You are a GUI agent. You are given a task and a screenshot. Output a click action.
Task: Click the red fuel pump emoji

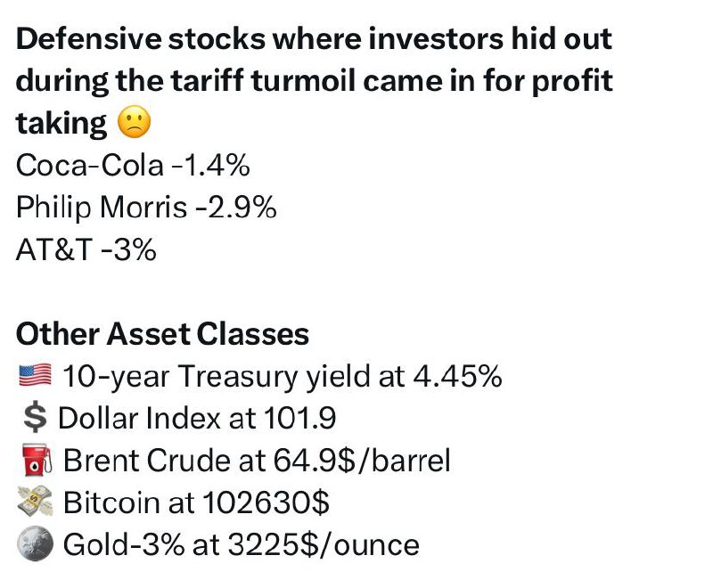coord(36,461)
